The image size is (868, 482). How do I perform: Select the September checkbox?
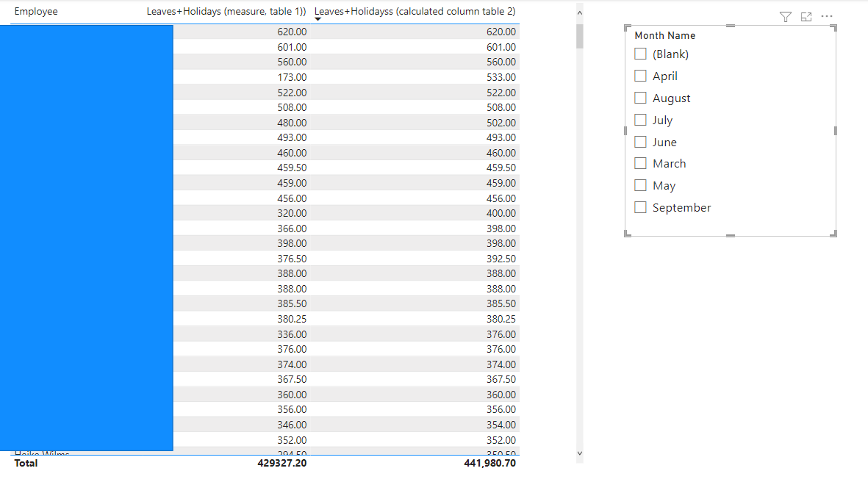[x=640, y=207]
